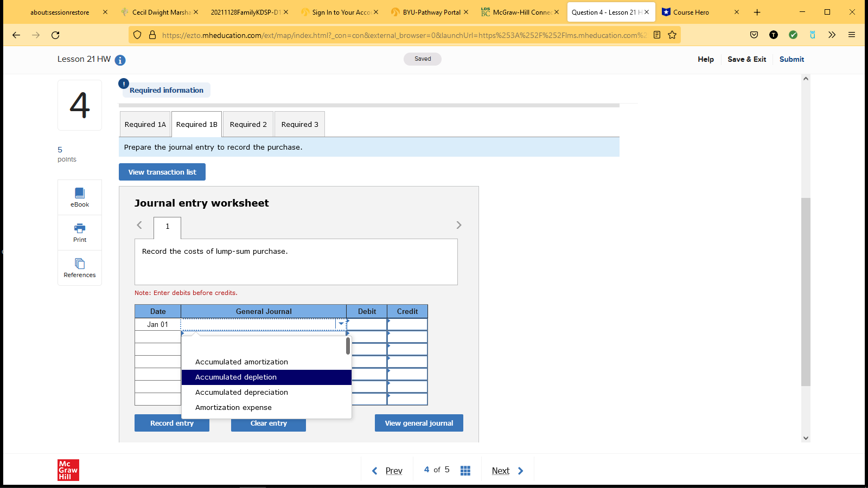868x488 pixels.
Task: Open the General Journal account dropdown arrow
Action: tap(341, 324)
